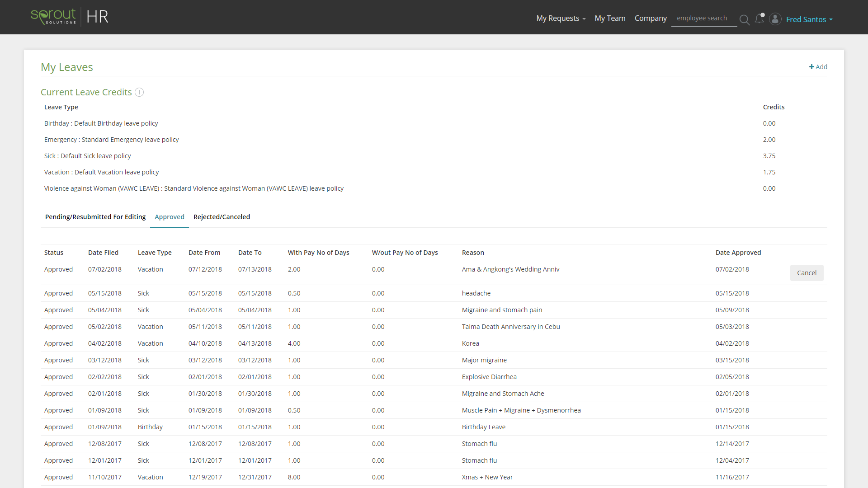868x488 pixels.
Task: Select the headache sick leave row
Action: point(476,293)
